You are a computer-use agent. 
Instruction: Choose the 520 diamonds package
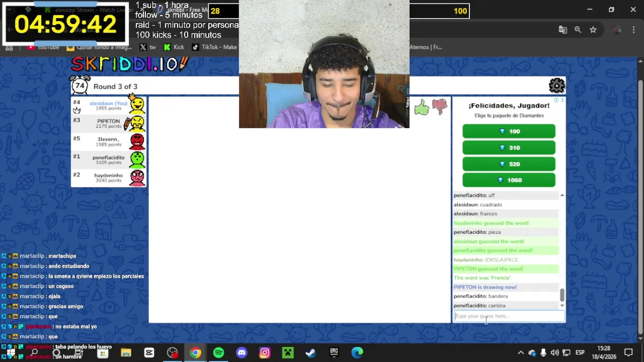pos(509,164)
